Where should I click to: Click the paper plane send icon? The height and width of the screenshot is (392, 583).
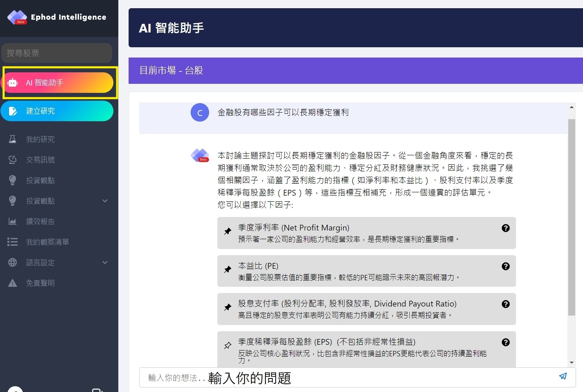(x=562, y=376)
